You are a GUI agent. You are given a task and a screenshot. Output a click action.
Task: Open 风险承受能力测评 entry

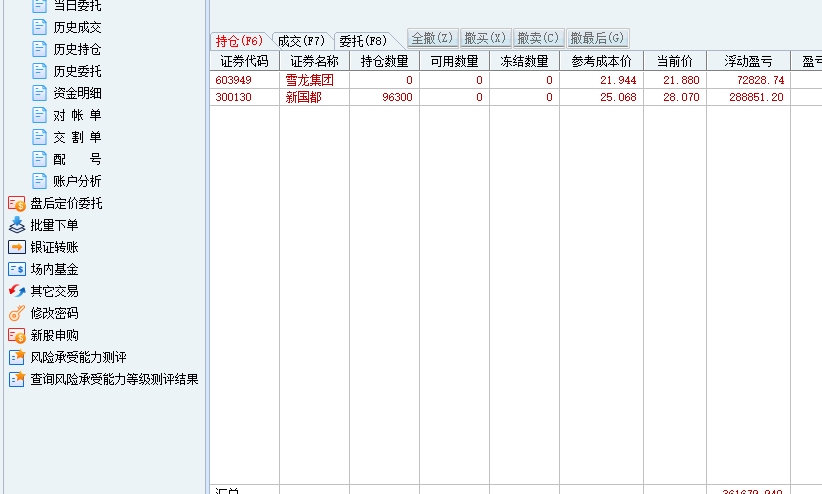(78, 358)
